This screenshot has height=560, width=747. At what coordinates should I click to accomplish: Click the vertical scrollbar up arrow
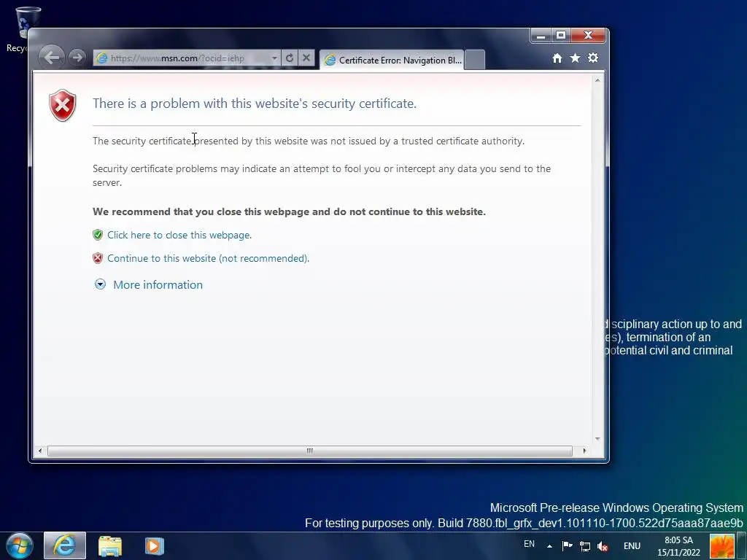tap(597, 80)
